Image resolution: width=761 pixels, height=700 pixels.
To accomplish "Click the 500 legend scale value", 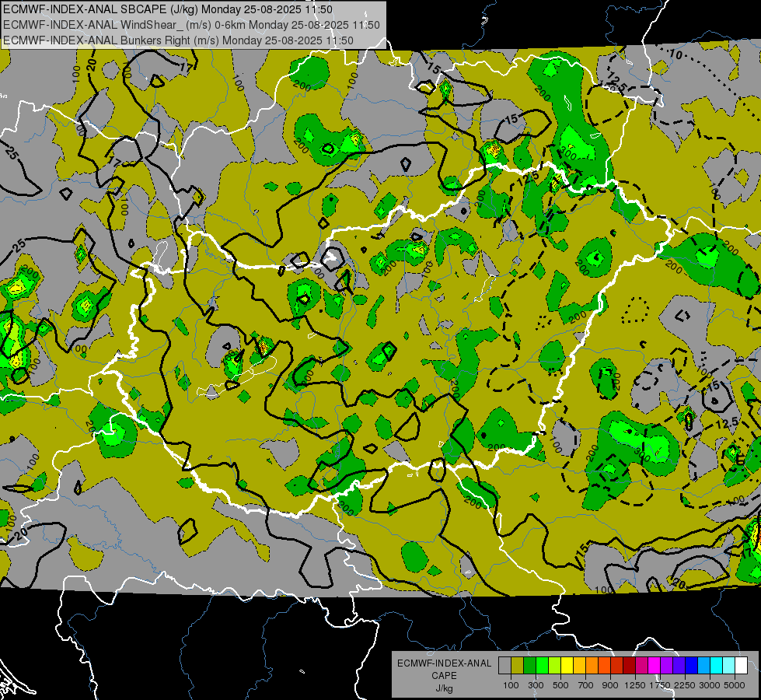I will pos(560,685).
